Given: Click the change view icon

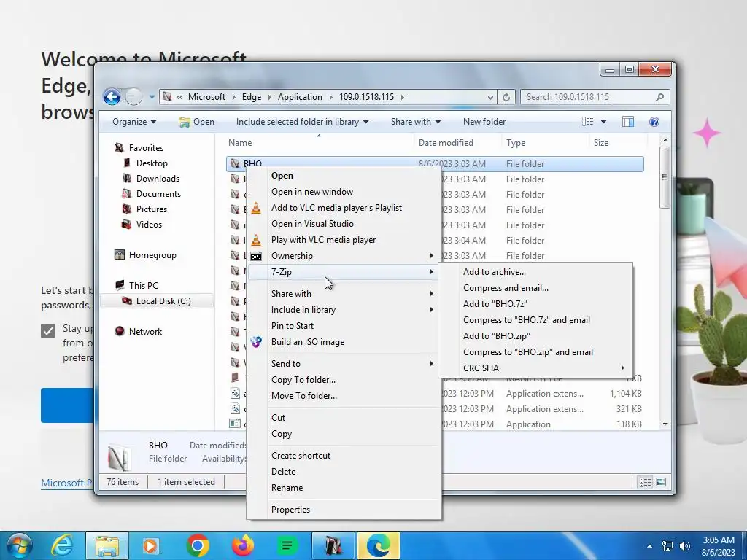Looking at the screenshot, I should (x=587, y=122).
